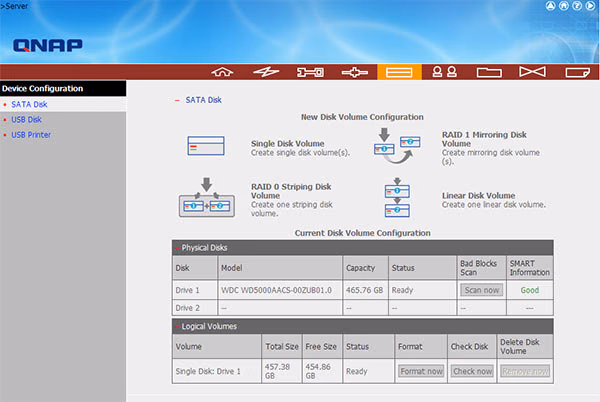The width and height of the screenshot is (600, 402).
Task: Open the Quick Configuration lightning icon
Action: coord(266,72)
